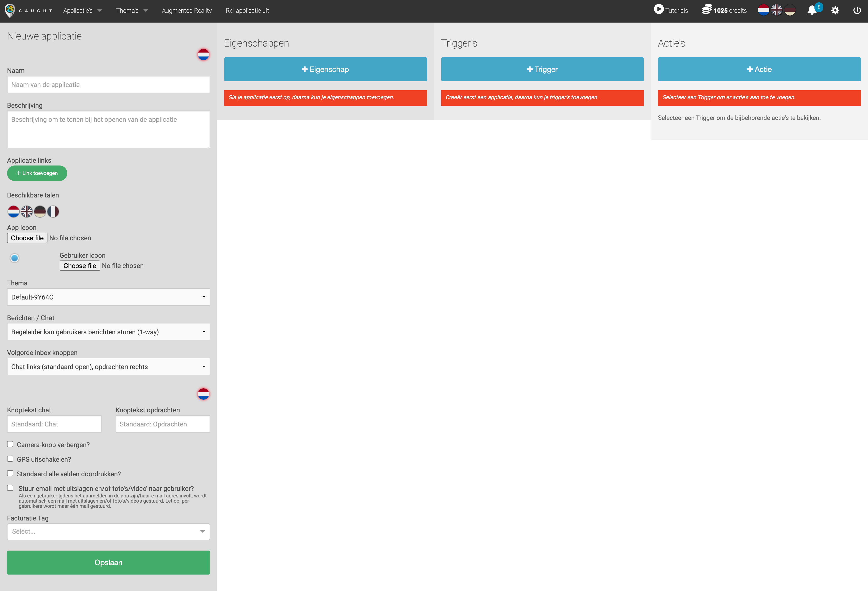
Task: Open Augmented Reality menu item
Action: click(x=187, y=10)
